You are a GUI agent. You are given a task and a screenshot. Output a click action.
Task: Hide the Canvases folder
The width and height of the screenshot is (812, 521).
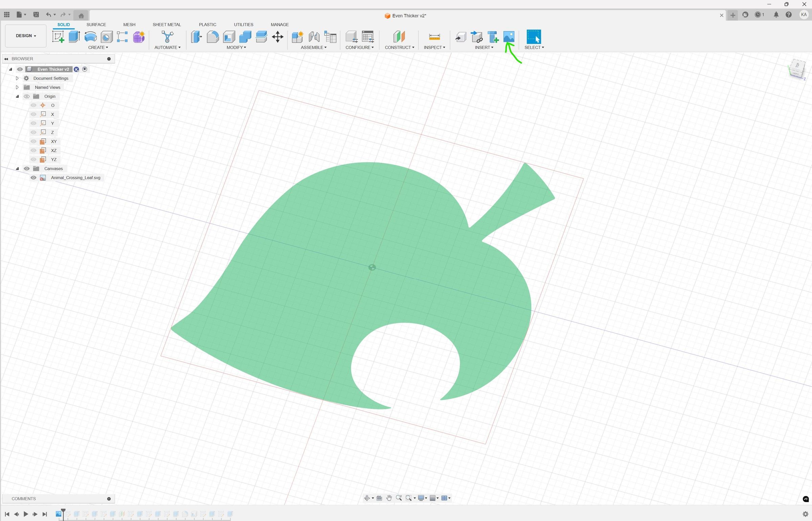26,168
